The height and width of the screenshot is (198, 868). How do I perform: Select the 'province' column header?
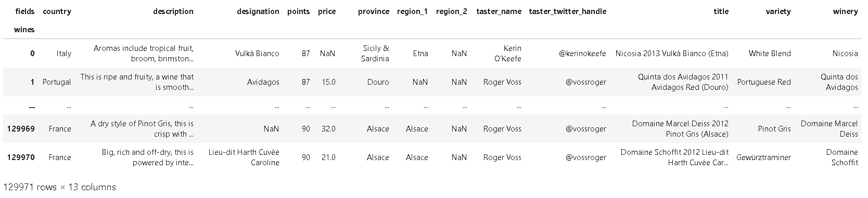click(x=374, y=11)
